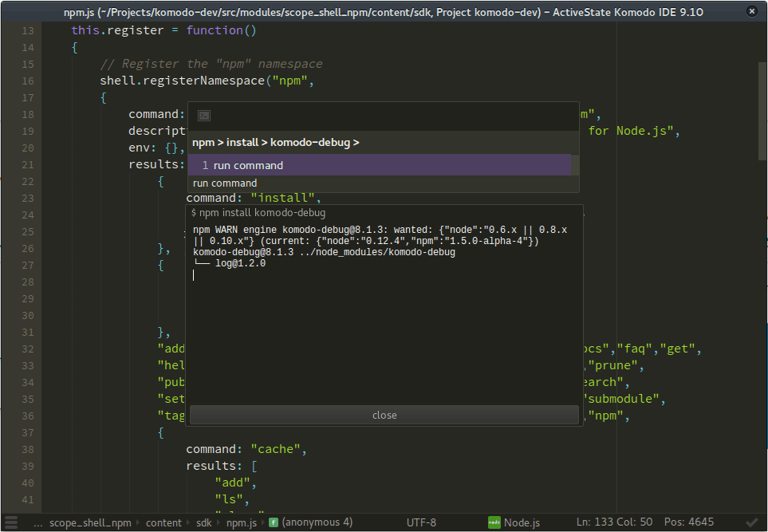Click the "ls", string on line 41
The height and width of the screenshot is (532, 768).
[x=232, y=499]
